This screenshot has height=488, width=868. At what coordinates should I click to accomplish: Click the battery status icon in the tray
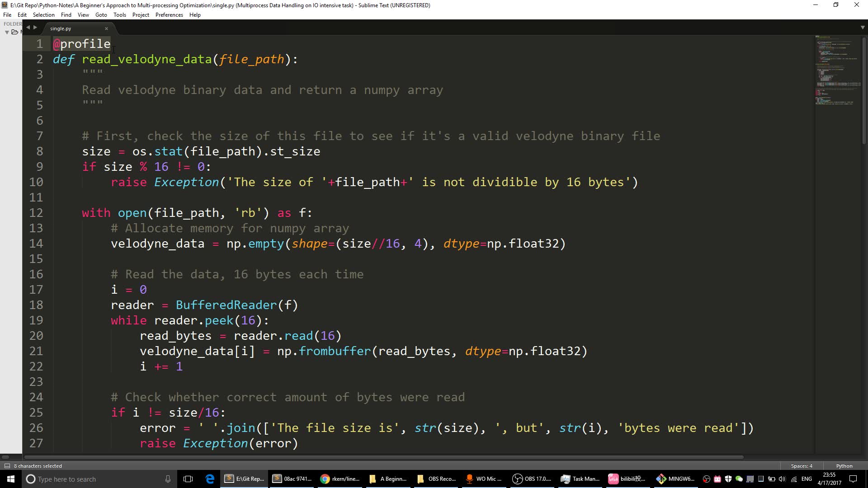[772, 479]
